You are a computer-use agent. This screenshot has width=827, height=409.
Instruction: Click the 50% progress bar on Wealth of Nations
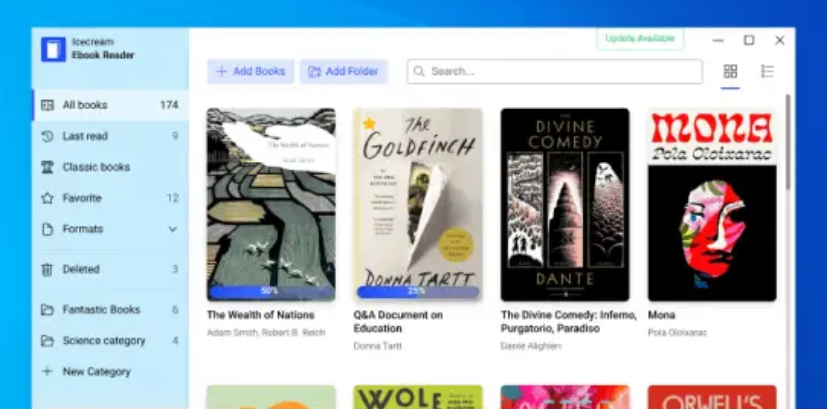click(x=271, y=291)
